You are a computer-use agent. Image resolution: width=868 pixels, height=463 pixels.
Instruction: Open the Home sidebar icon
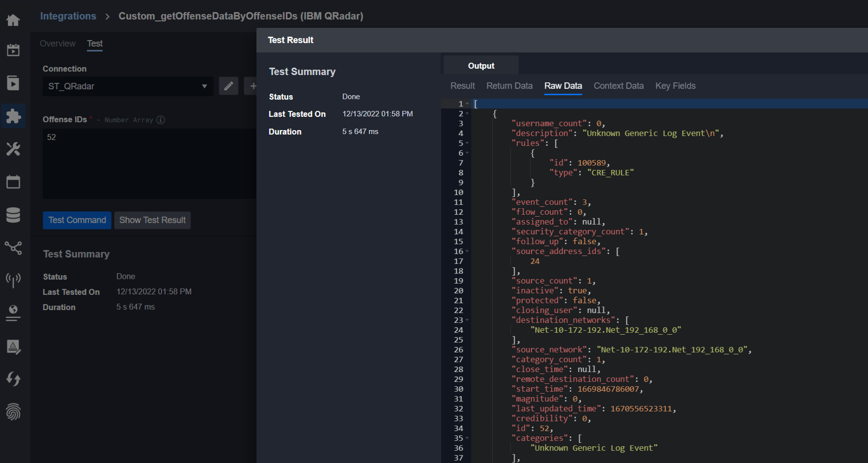13,20
